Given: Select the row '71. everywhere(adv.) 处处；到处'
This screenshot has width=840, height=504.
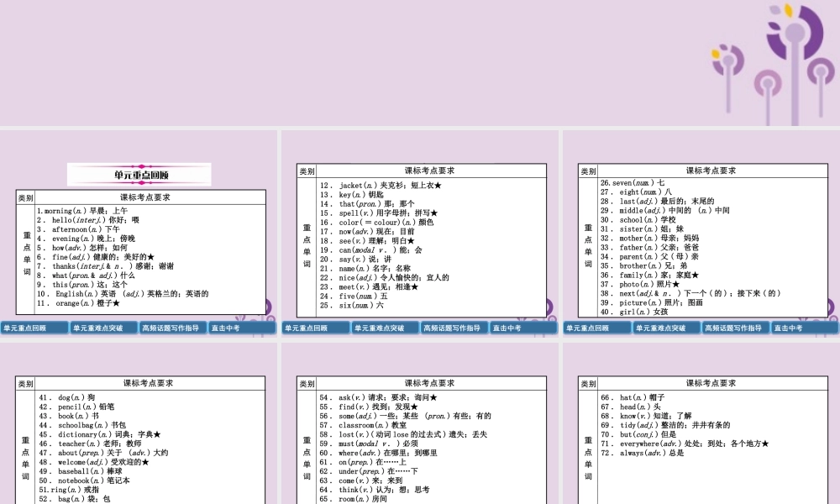Looking at the screenshot, I should (x=685, y=444).
